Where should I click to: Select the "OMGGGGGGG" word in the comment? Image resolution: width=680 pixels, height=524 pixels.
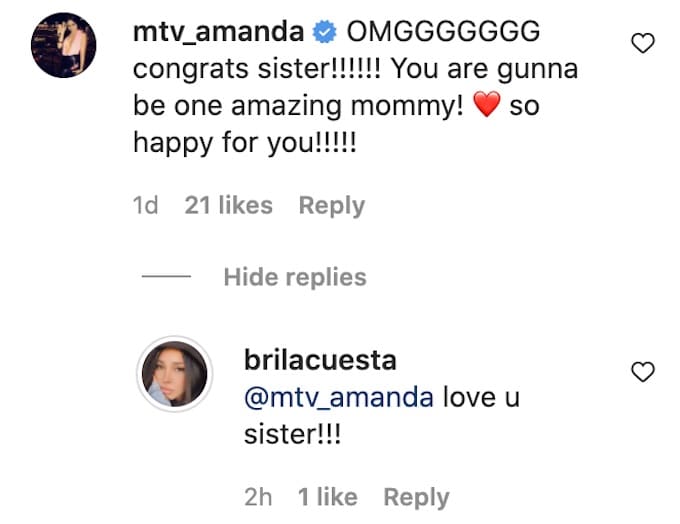[442, 32]
